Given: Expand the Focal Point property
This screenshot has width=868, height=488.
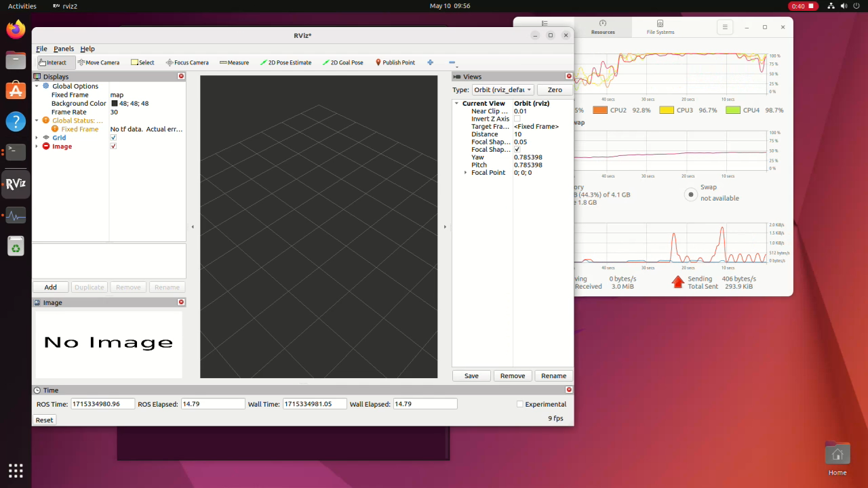Looking at the screenshot, I should pyautogui.click(x=465, y=173).
